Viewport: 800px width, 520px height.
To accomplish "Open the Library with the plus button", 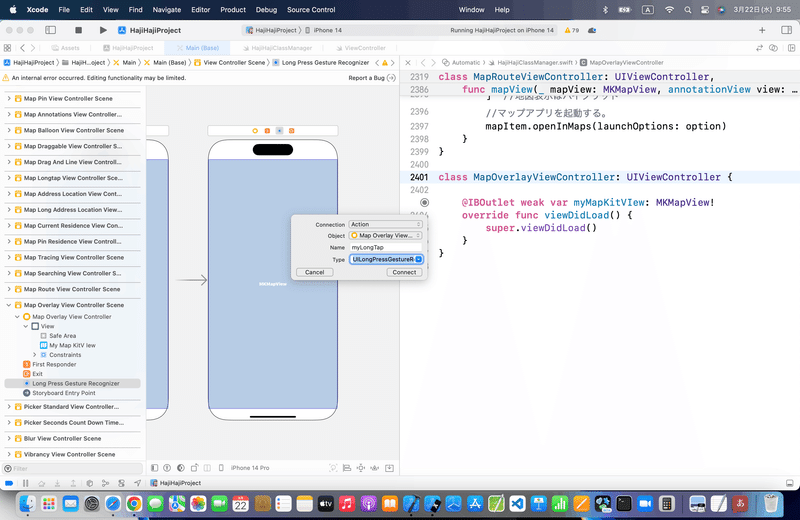I will click(762, 30).
